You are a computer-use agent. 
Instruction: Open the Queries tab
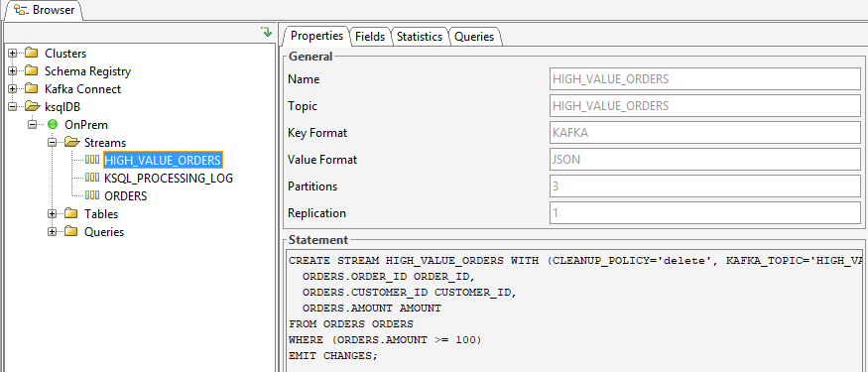click(474, 37)
